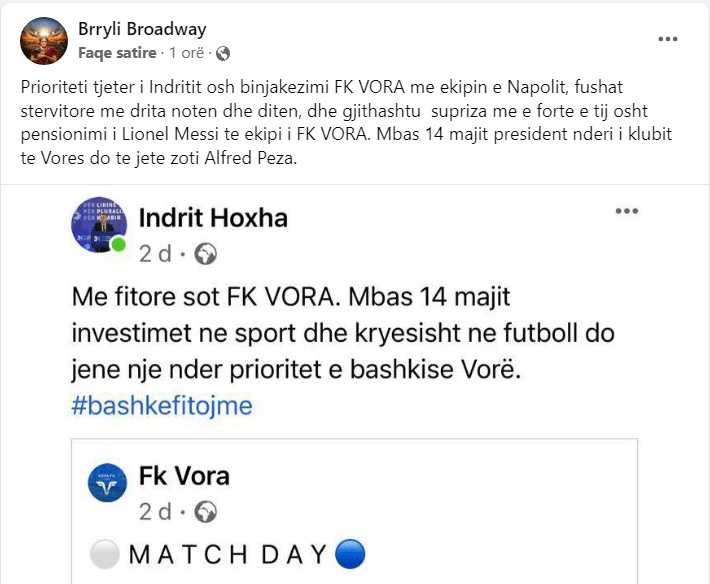Open the Brryli Broadway post options menu

tap(668, 39)
